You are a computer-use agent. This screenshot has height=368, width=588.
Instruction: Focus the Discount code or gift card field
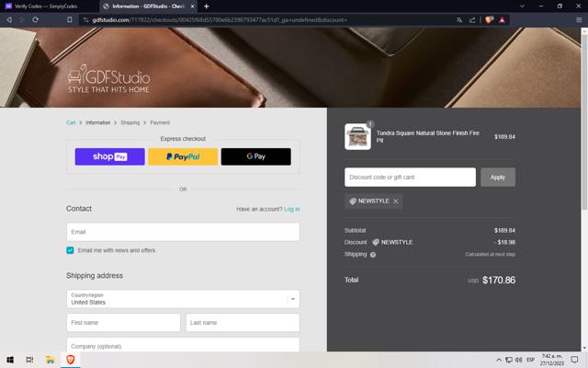[411, 177]
